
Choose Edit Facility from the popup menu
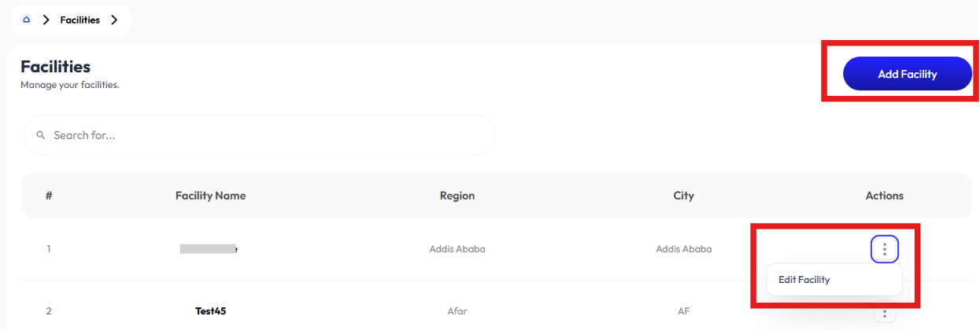point(804,280)
